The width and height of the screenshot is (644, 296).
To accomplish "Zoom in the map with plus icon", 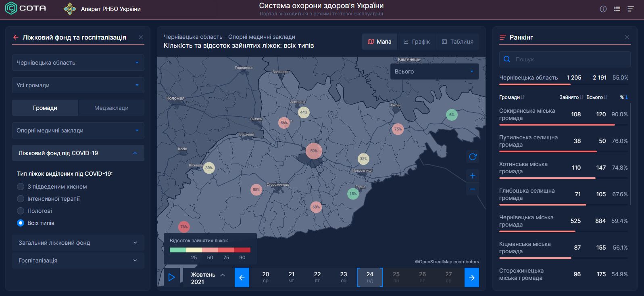I will (x=473, y=176).
